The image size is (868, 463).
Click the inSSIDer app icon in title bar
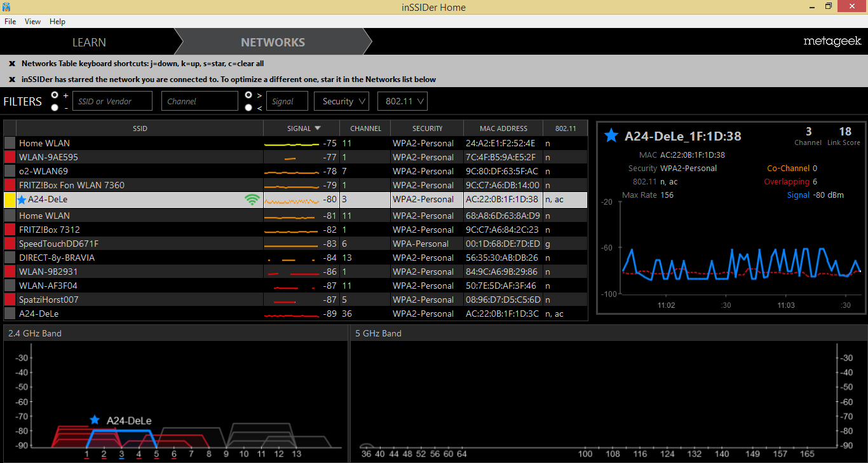[6, 7]
